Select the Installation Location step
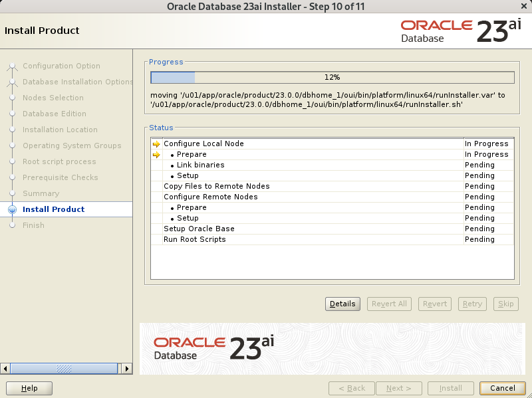Image resolution: width=532 pixels, height=398 pixels. pos(60,130)
